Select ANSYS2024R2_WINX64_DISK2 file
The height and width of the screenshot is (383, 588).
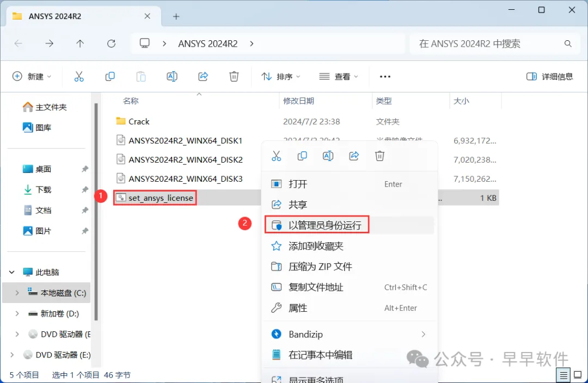pyautogui.click(x=179, y=159)
